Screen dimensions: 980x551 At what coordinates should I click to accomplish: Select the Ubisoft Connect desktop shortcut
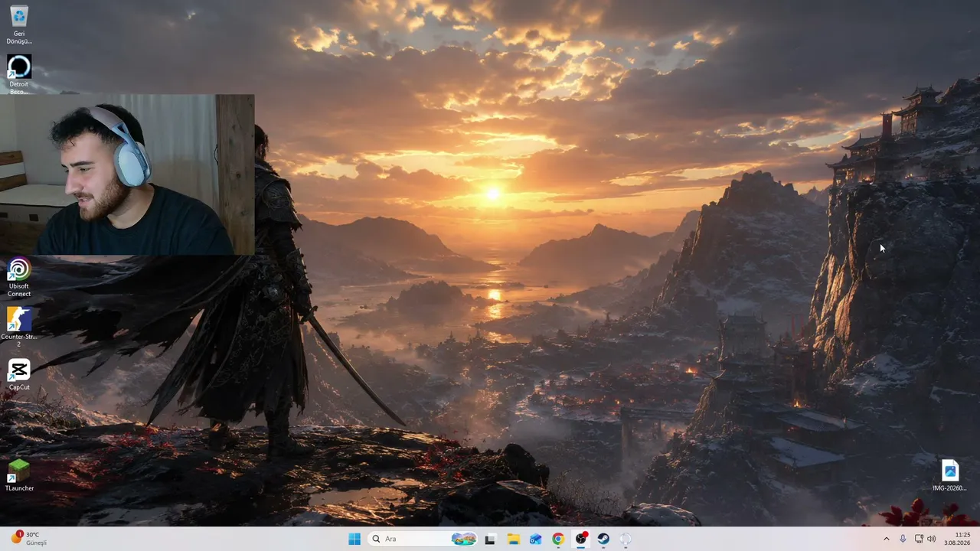coord(19,277)
